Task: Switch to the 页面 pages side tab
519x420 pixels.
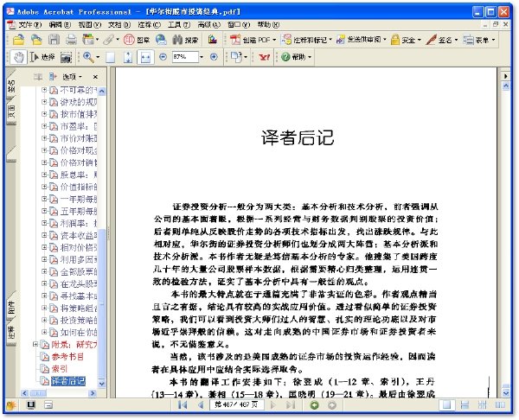Action: [11, 111]
